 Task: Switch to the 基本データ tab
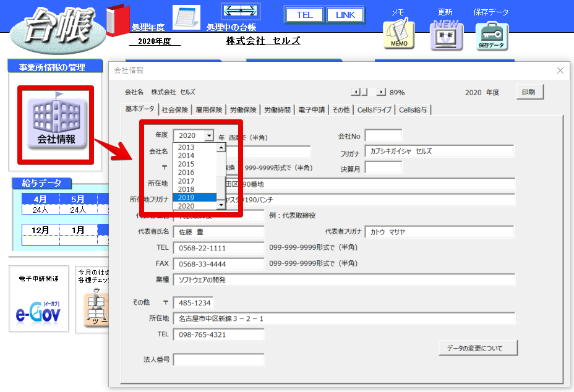140,109
